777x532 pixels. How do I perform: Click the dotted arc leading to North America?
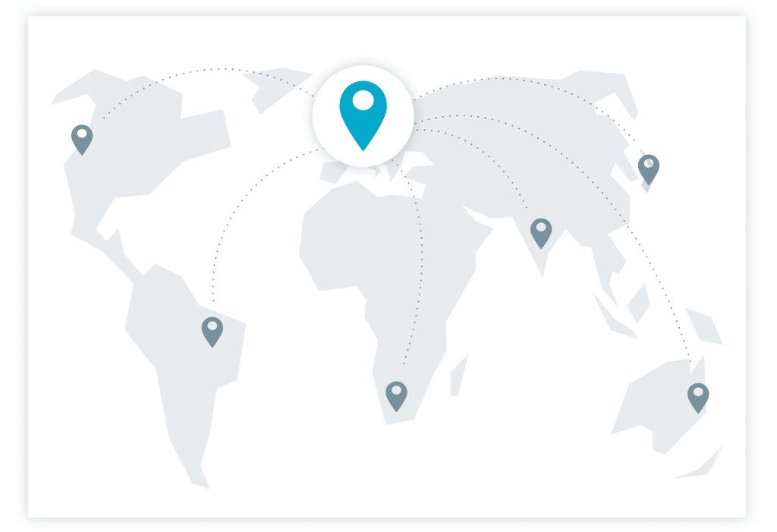coord(220,69)
